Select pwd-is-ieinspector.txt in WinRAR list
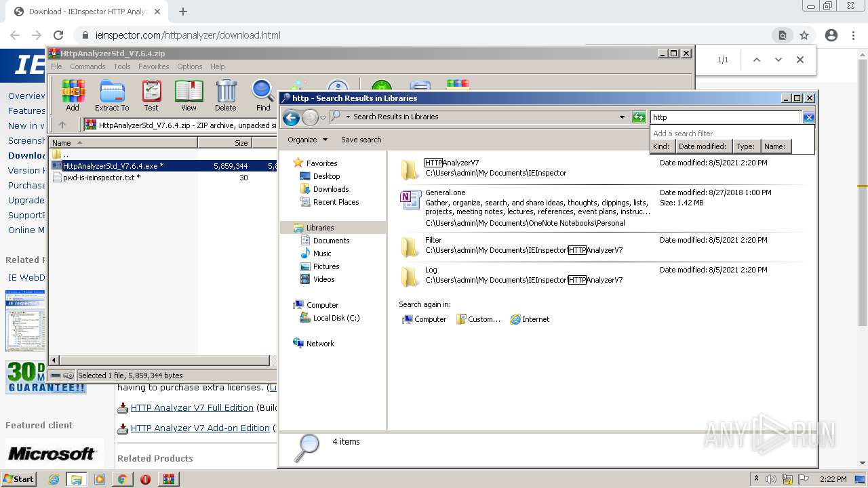The width and height of the screenshot is (868, 488). pos(102,178)
